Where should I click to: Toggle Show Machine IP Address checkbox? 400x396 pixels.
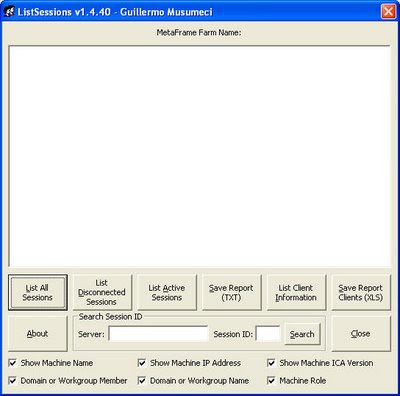(x=142, y=363)
